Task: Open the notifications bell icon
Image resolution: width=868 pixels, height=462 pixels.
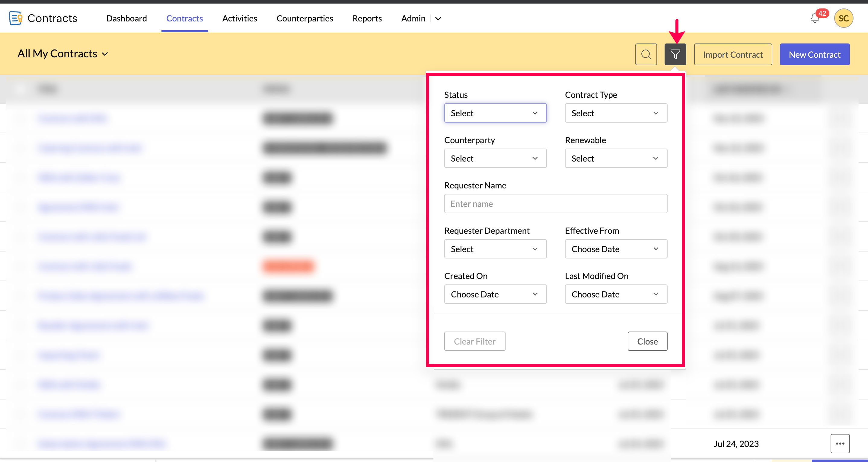Action: tap(815, 18)
